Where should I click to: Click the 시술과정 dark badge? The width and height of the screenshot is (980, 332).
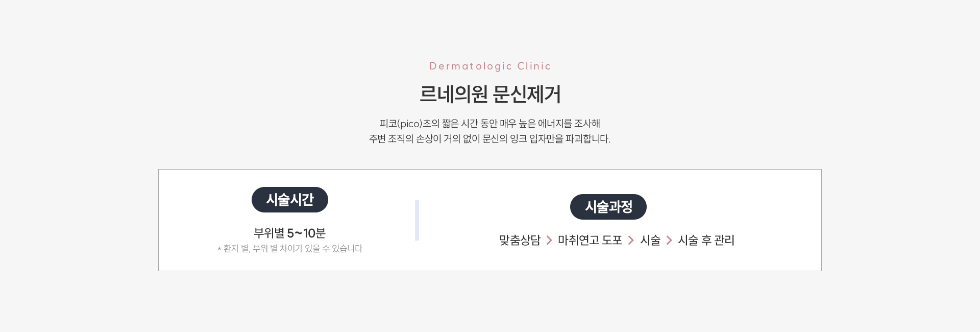(608, 207)
